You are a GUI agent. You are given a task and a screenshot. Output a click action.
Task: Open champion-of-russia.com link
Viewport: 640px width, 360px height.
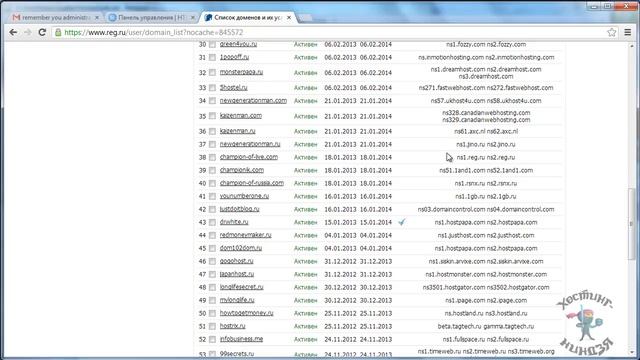pyautogui.click(x=251, y=183)
